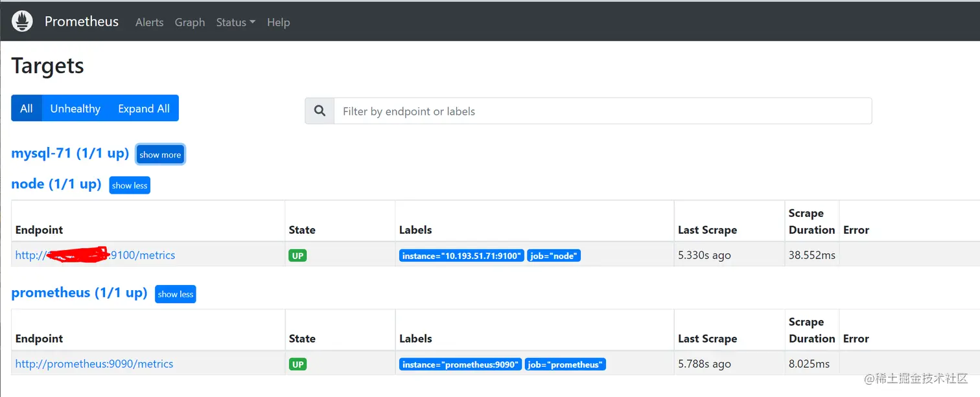
Task: Collapse the node group with show less
Action: point(130,185)
